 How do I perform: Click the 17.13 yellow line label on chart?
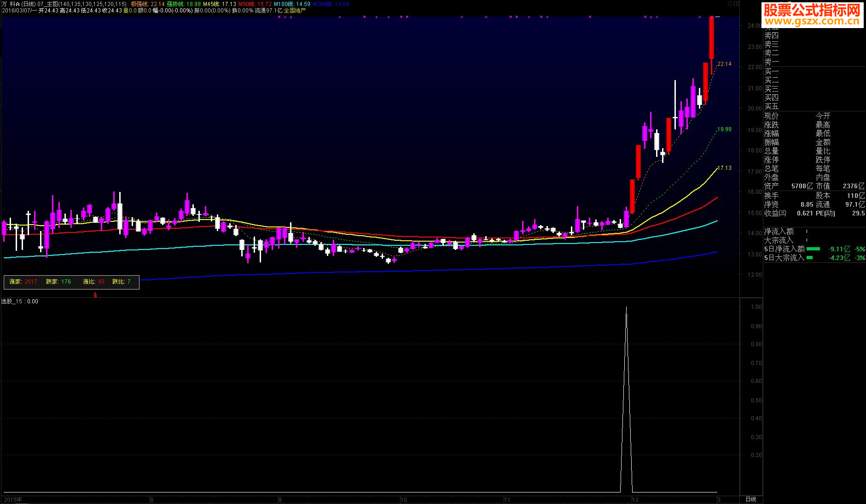point(724,168)
